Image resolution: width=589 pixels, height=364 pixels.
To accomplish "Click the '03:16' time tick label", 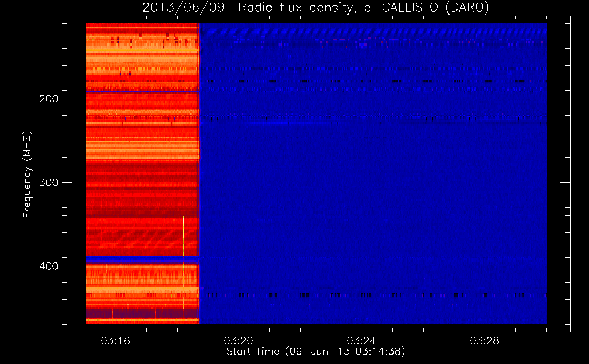I will (x=115, y=341).
